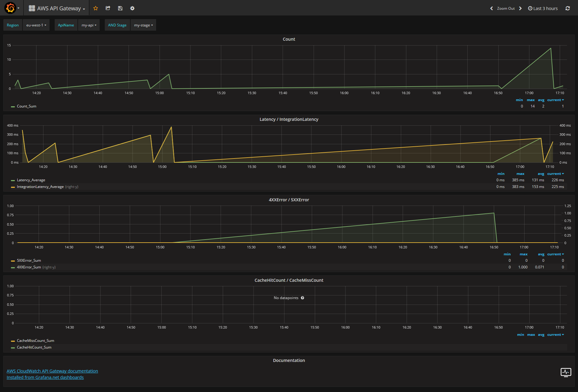Open the AWS API Gateway dashboard picker

[57, 9]
